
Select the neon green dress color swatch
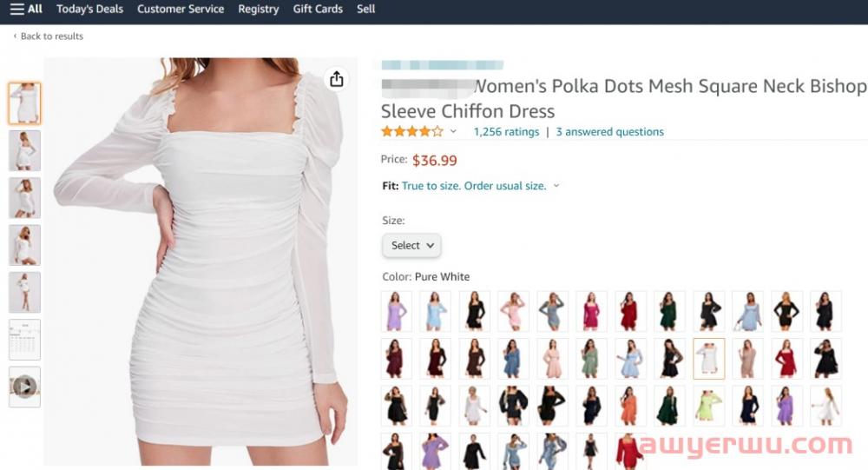(708, 406)
